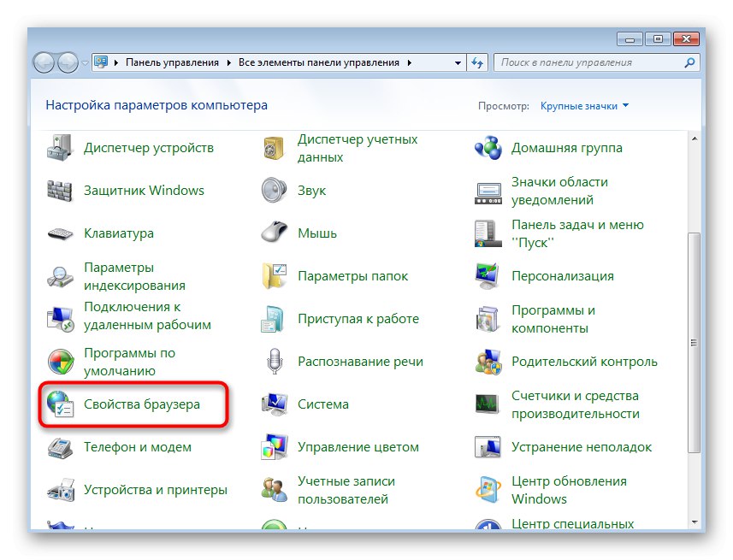Click the Refresh button in the address bar
This screenshot has width=733, height=560.
[478, 62]
